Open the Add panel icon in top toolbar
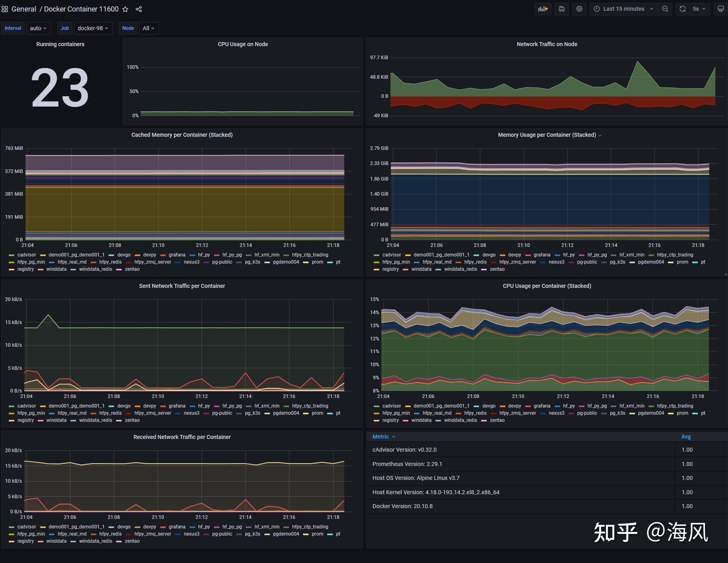The image size is (728, 563). (x=543, y=9)
